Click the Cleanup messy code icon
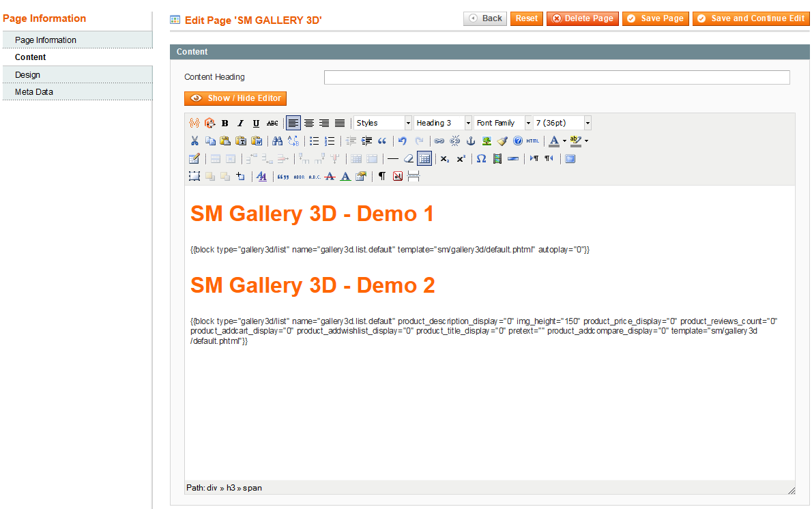The height and width of the screenshot is (509, 812). click(x=502, y=141)
